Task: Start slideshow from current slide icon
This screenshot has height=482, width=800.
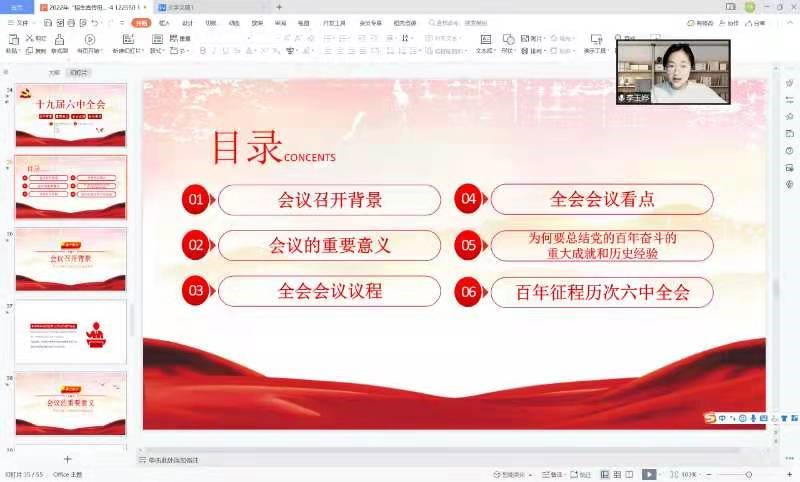Action: 89,42
